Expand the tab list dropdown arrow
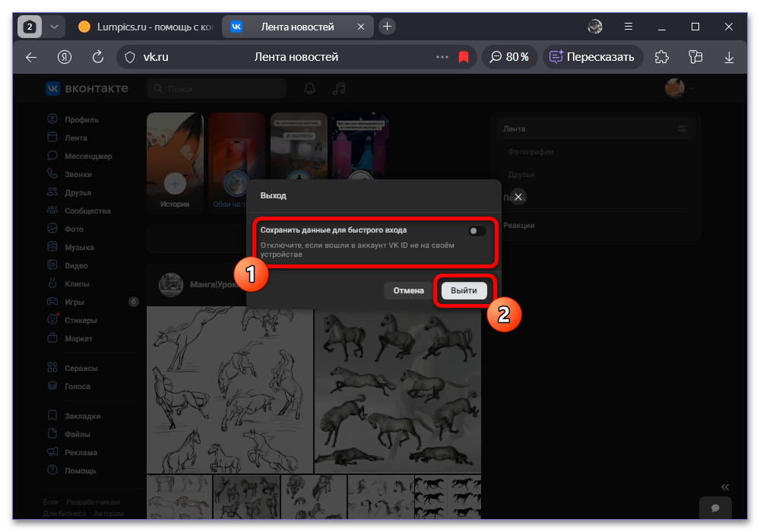This screenshot has height=532, width=760. pos(54,27)
